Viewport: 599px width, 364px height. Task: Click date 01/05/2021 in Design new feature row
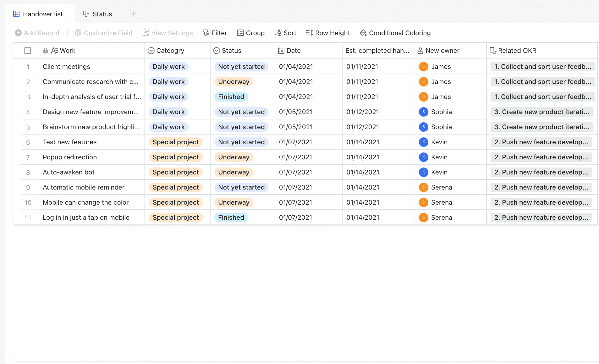tap(296, 112)
